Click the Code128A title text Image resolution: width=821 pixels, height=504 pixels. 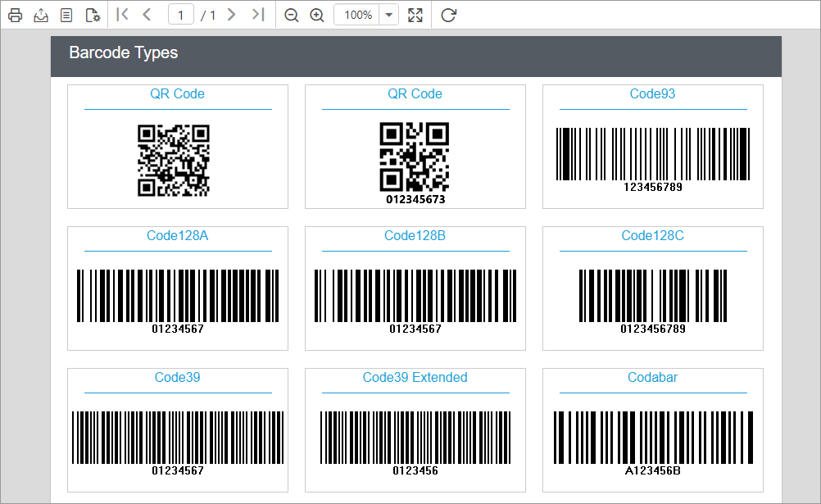point(178,236)
